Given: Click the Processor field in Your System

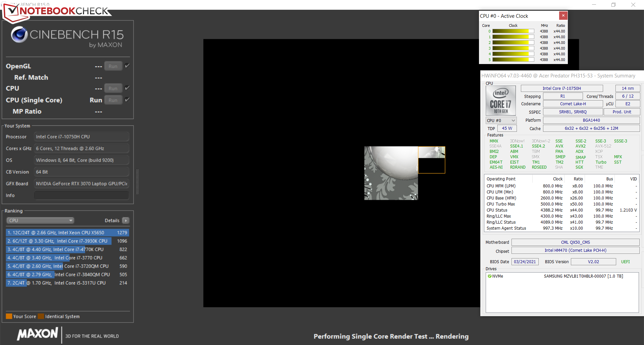Looking at the screenshot, I should tap(82, 137).
